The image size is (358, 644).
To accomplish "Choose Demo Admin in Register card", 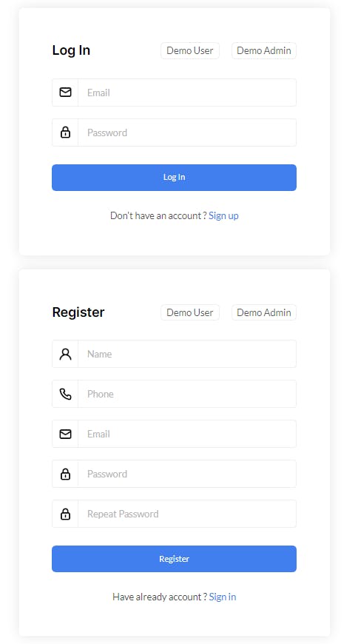I will pyautogui.click(x=264, y=312).
